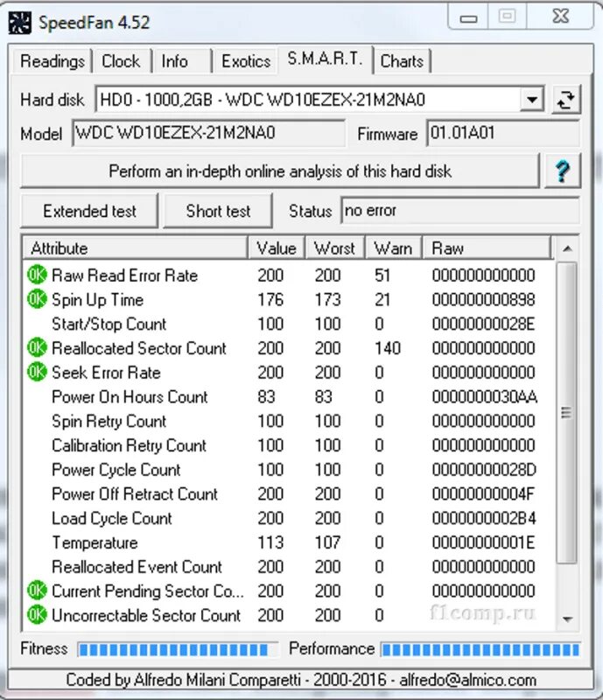Switch to the Clock tab

point(121,61)
